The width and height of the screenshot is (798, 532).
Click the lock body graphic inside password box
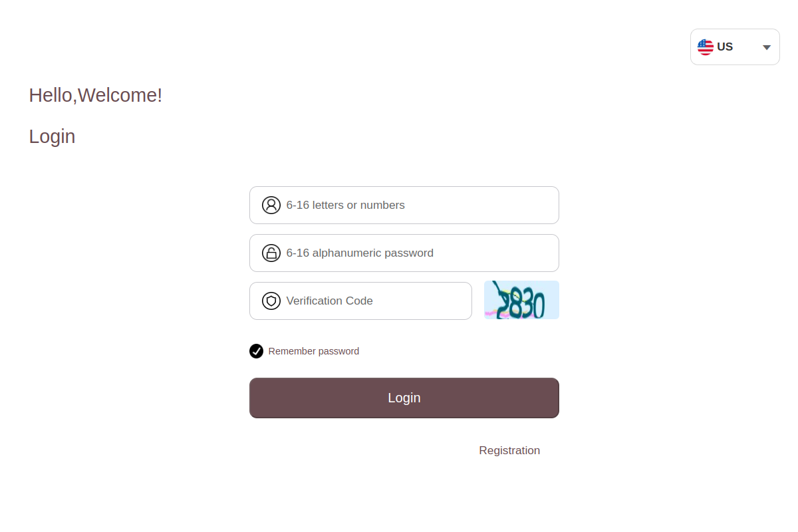[271, 255]
